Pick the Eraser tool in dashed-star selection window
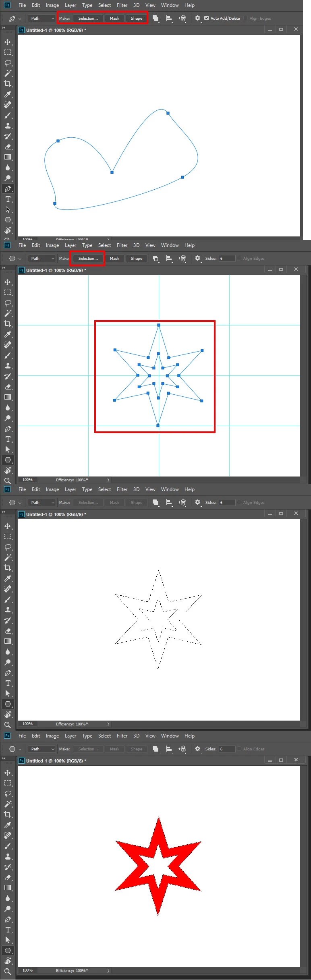 [8, 631]
